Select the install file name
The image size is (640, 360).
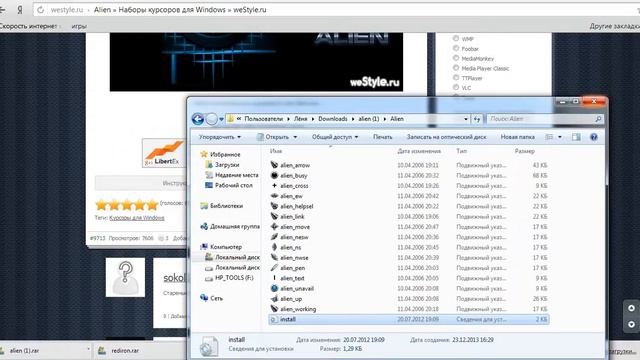pos(288,319)
